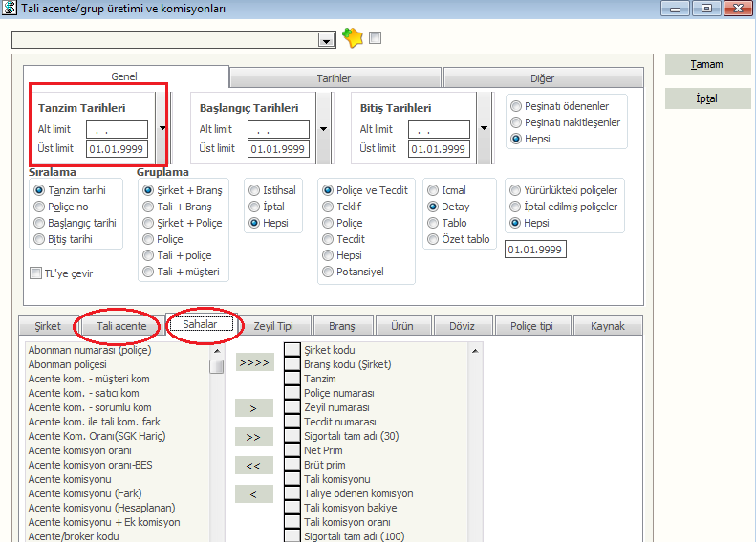Click the single > move right button
The height and width of the screenshot is (545, 756).
253,408
